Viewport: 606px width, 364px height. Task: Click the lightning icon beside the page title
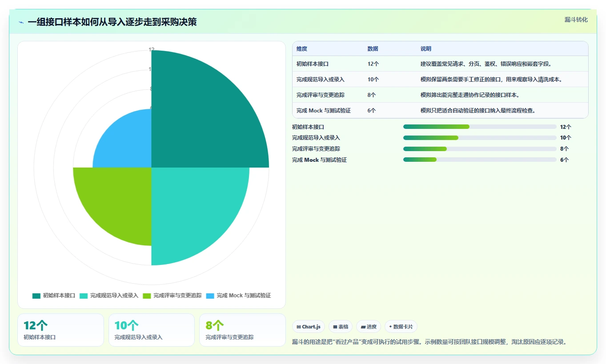21,22
